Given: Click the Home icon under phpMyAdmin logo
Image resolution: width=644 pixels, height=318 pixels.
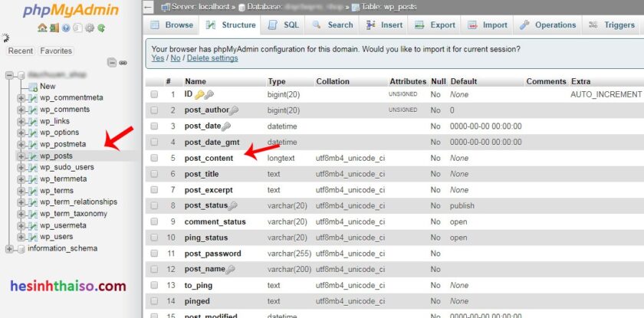Looking at the screenshot, I should point(42,28).
